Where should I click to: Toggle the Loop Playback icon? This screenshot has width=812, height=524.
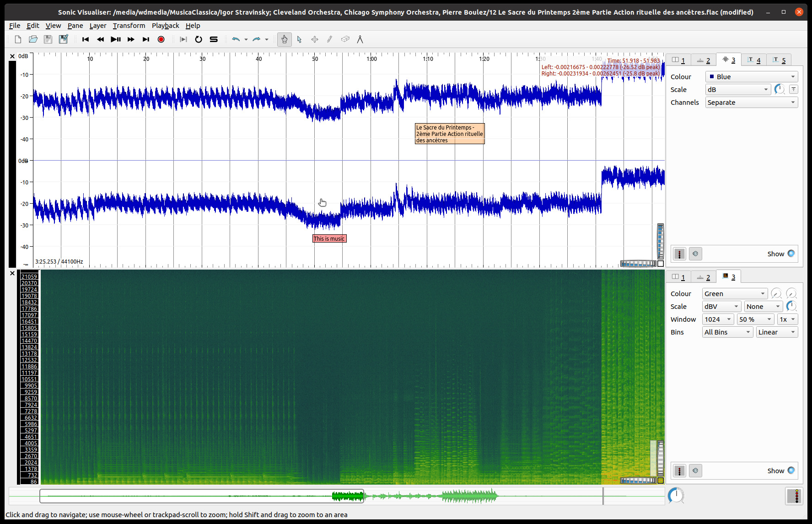click(x=199, y=39)
